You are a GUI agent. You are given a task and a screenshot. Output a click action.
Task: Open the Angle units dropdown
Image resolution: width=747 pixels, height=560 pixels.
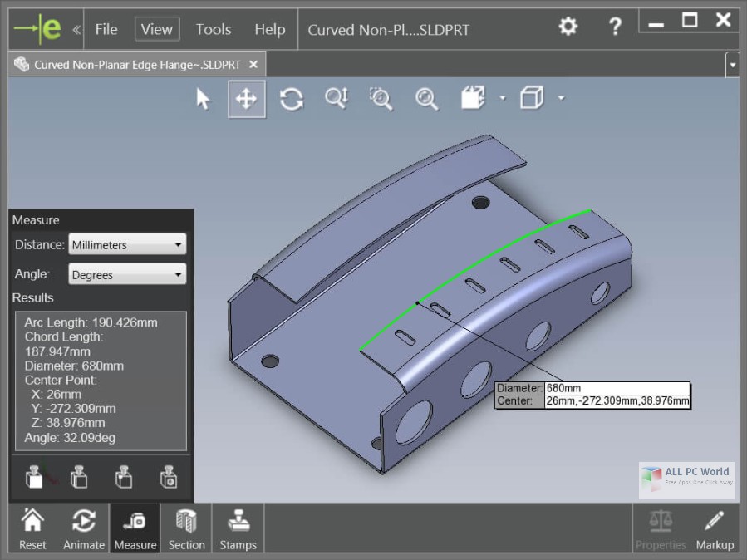pos(126,273)
